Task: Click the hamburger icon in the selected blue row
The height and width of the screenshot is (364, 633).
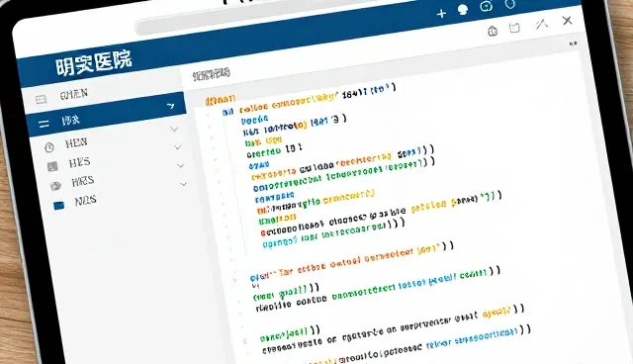Action: (x=44, y=124)
